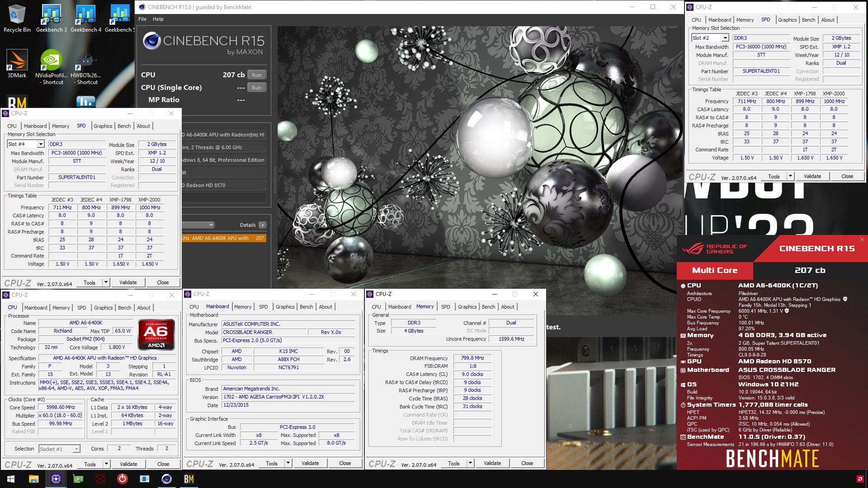Click the red power icon in taskbar
The width and height of the screenshot is (868, 488).
(x=122, y=479)
